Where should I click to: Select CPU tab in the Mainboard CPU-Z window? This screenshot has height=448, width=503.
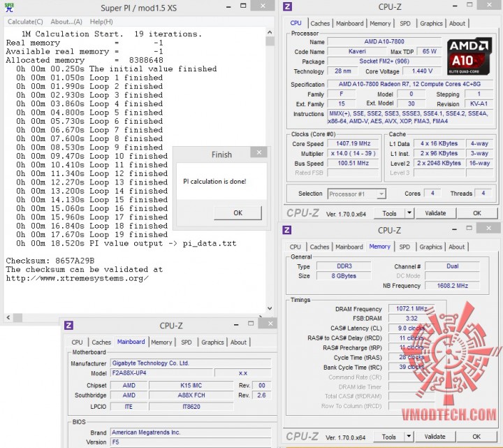click(x=77, y=342)
